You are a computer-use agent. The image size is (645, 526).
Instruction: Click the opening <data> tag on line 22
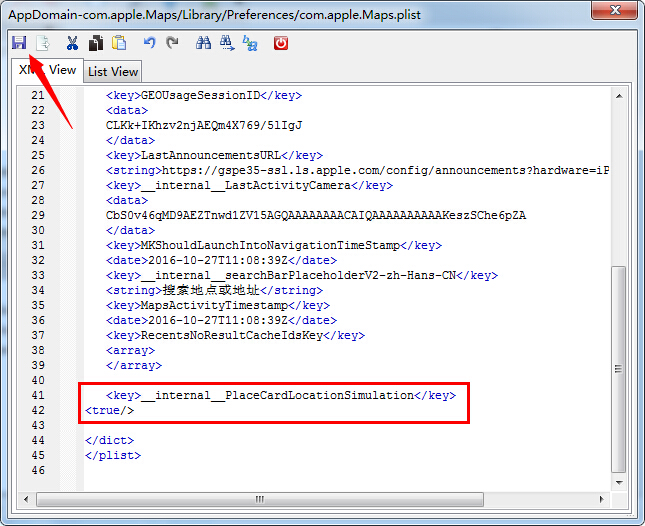coord(127,111)
